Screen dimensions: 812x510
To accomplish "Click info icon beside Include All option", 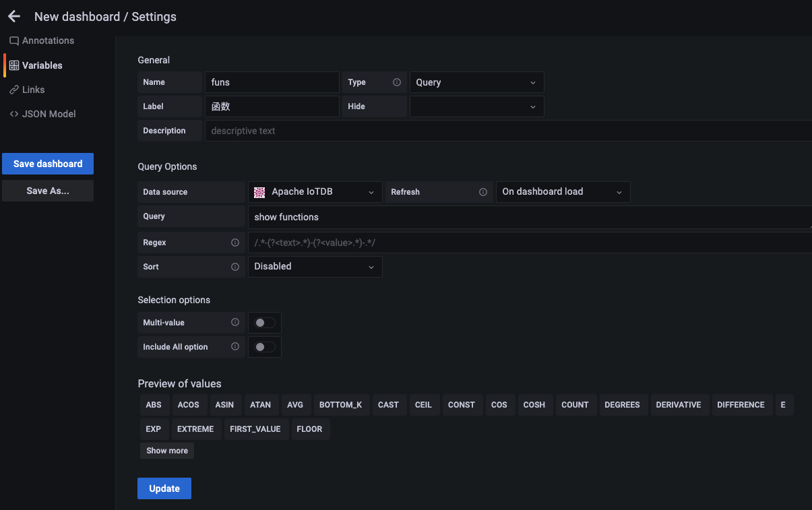I will click(235, 347).
